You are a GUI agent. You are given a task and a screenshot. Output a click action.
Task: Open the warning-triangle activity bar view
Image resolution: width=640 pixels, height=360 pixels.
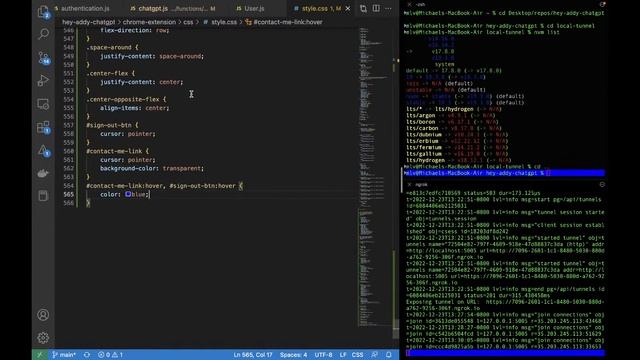(43, 151)
